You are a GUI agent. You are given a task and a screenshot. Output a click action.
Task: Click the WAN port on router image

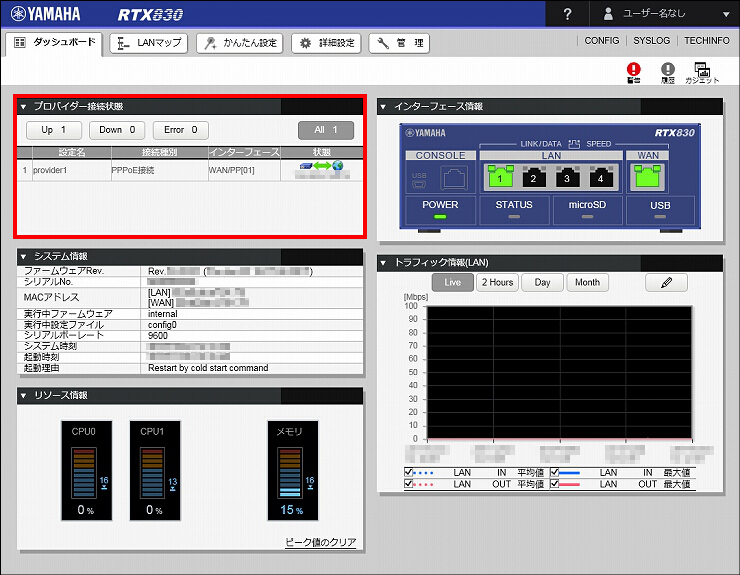(x=648, y=176)
